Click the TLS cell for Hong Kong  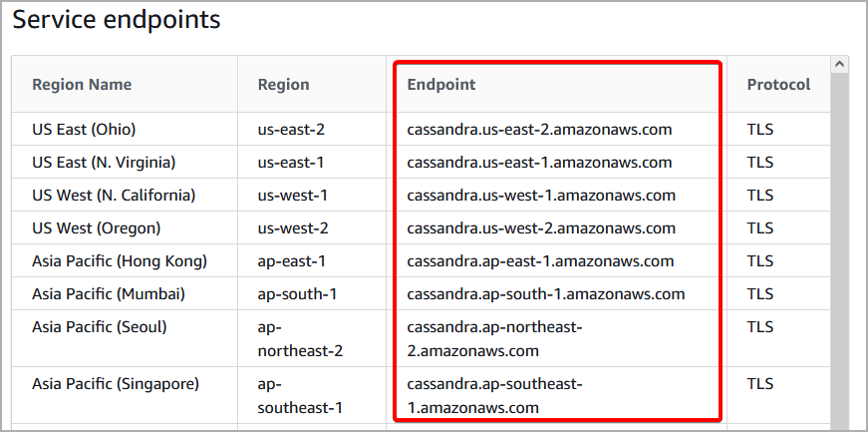(760, 260)
